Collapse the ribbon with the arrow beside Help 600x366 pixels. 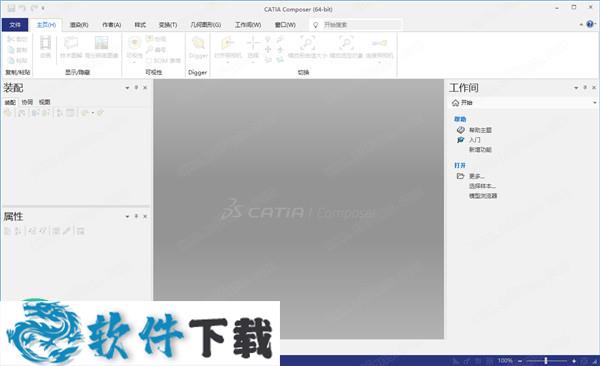coord(581,25)
